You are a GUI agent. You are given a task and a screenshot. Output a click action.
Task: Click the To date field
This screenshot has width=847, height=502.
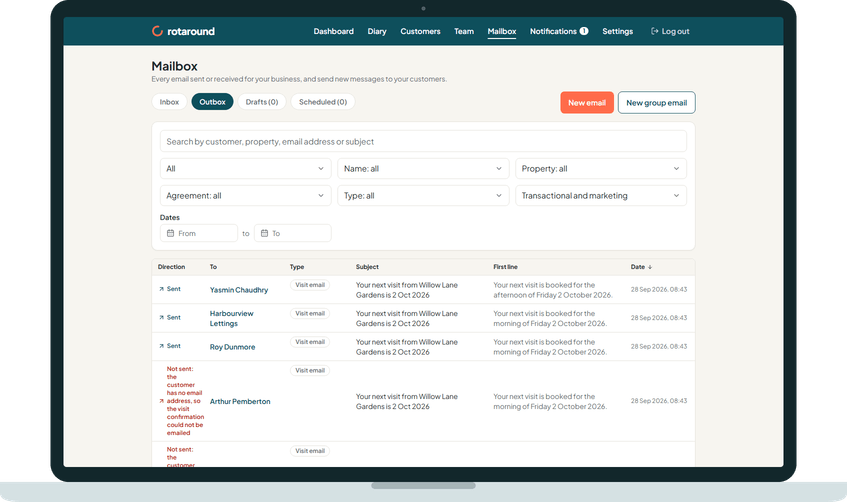(x=293, y=233)
